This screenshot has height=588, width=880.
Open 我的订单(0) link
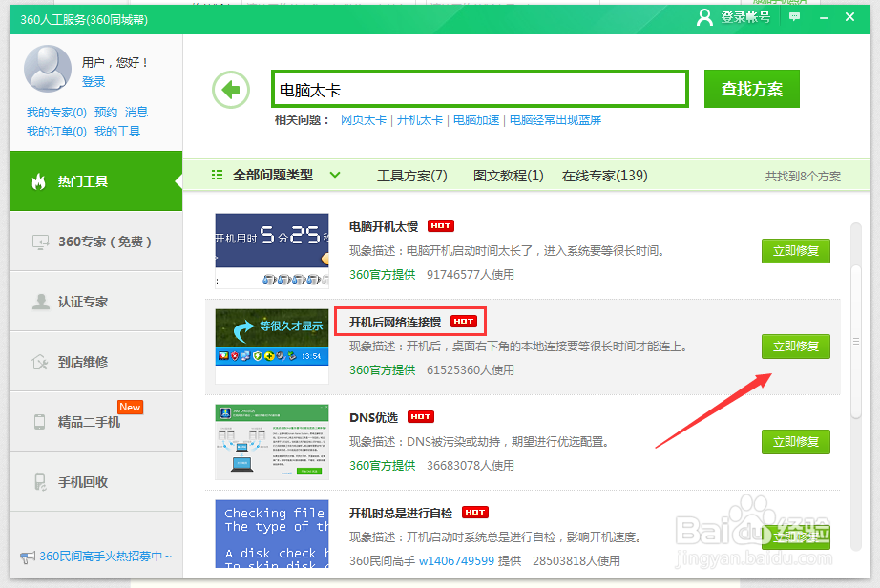[56, 132]
